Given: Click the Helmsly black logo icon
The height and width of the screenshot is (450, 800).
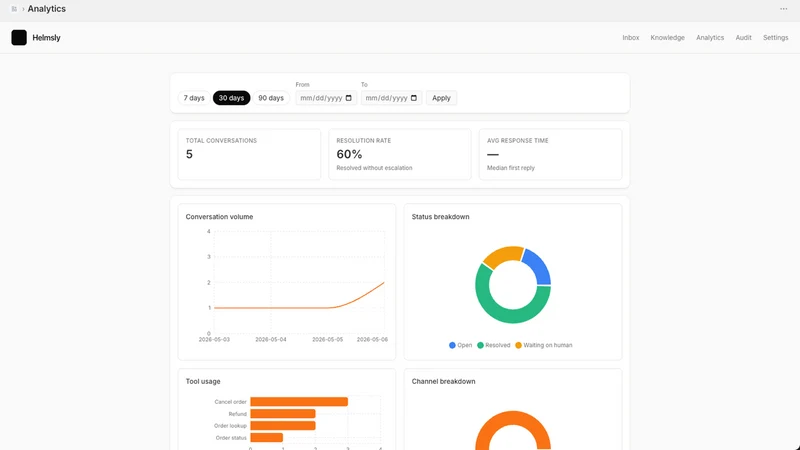Looking at the screenshot, I should (19, 38).
